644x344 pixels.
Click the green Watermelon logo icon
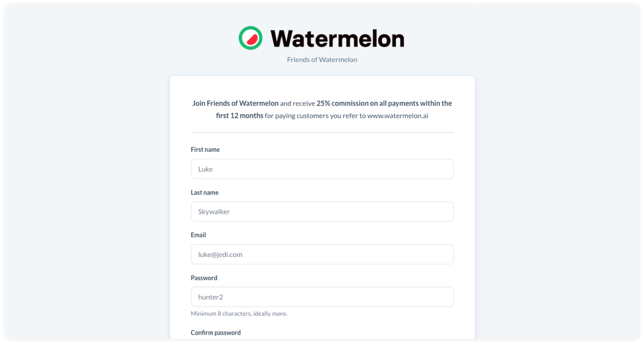(x=251, y=38)
